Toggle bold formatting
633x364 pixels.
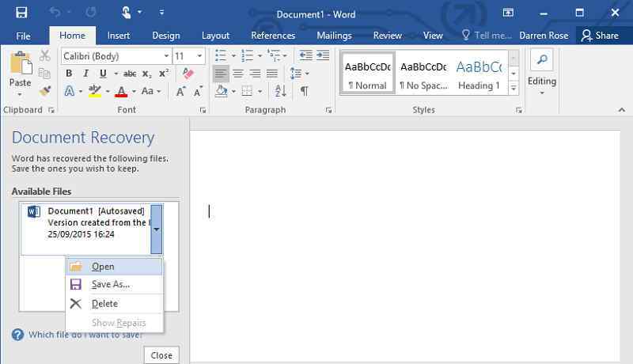[69, 74]
